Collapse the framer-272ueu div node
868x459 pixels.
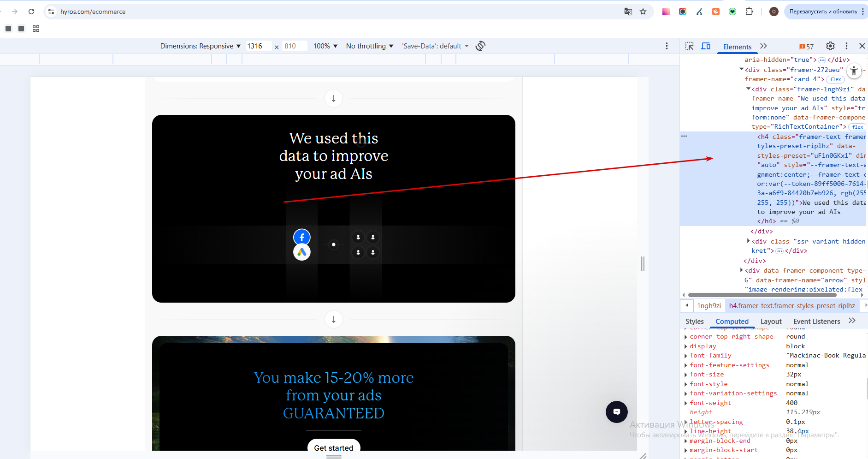pos(741,69)
